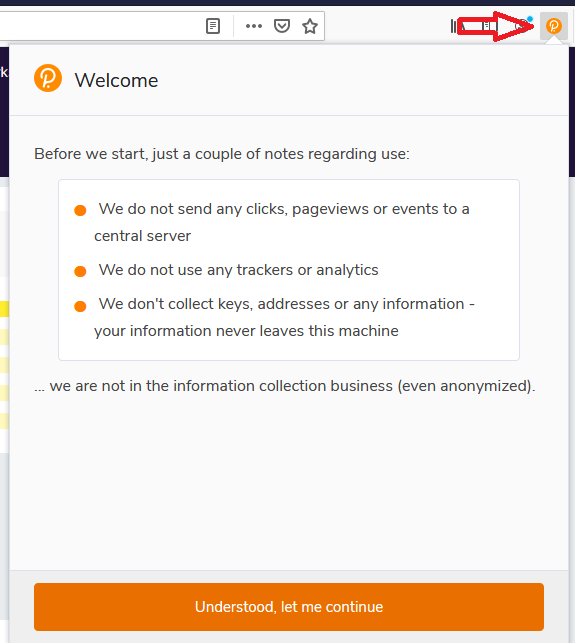Click Understood, let me continue
The height and width of the screenshot is (643, 575).
pyautogui.click(x=289, y=607)
